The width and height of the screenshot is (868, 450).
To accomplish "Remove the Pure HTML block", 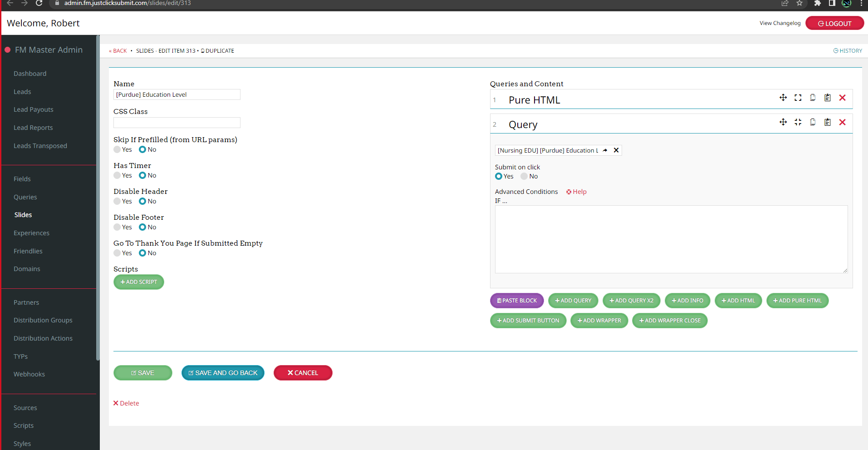I will pos(842,98).
